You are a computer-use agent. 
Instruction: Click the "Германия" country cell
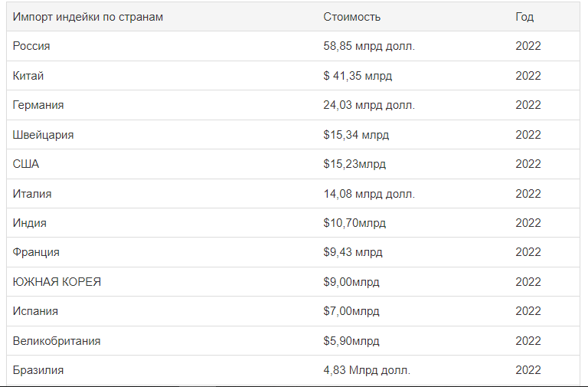pos(38,105)
